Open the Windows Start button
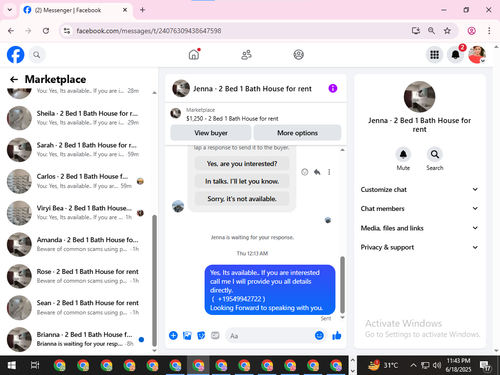Image resolution: width=500 pixels, height=375 pixels. (11, 365)
